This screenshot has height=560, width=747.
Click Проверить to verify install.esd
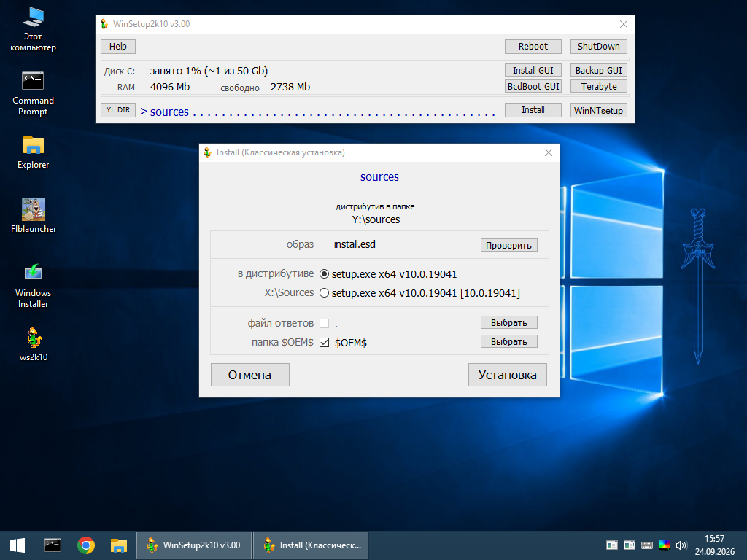tap(508, 245)
